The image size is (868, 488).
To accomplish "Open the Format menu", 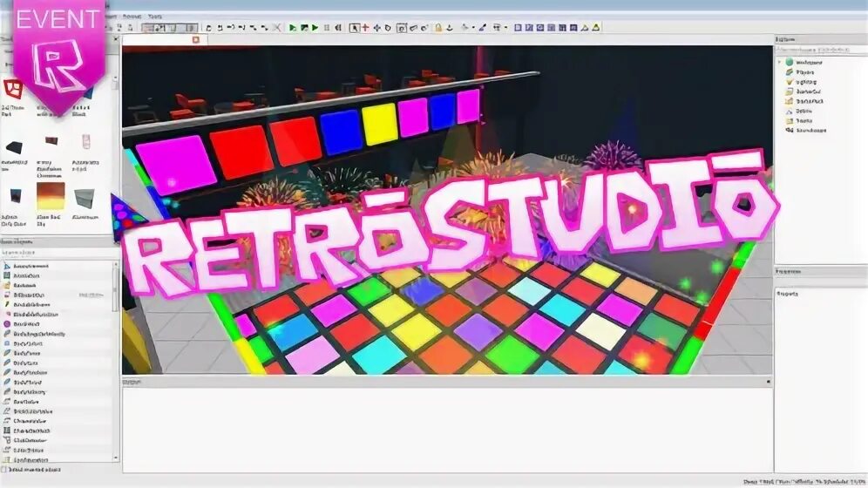I will click(x=132, y=17).
